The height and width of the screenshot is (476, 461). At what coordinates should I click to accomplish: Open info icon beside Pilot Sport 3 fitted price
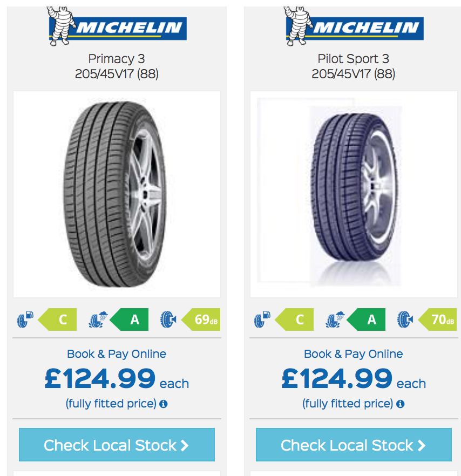click(x=401, y=404)
